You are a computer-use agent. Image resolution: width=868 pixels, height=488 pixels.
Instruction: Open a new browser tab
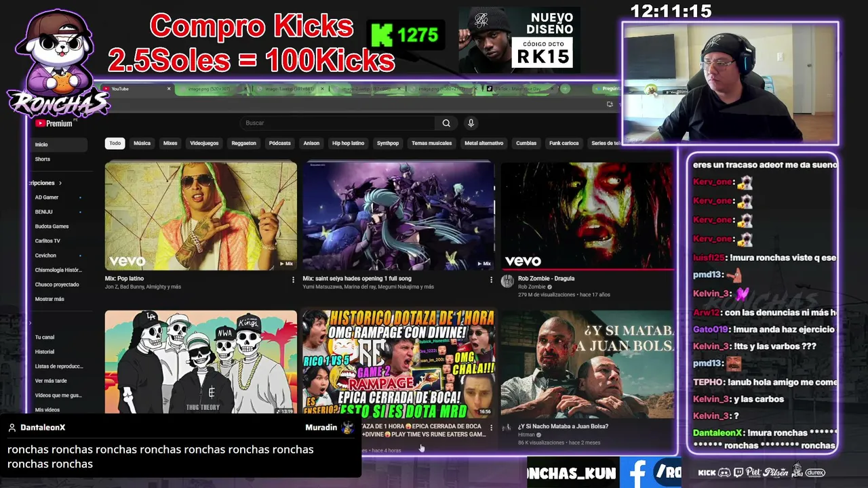[x=565, y=89]
